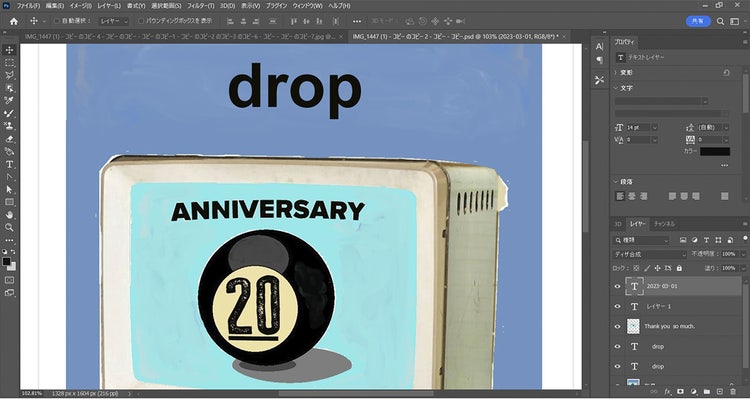The height and width of the screenshot is (399, 750).
Task: Open the ディザ合成 blend mode dropdown
Action: tap(650, 255)
